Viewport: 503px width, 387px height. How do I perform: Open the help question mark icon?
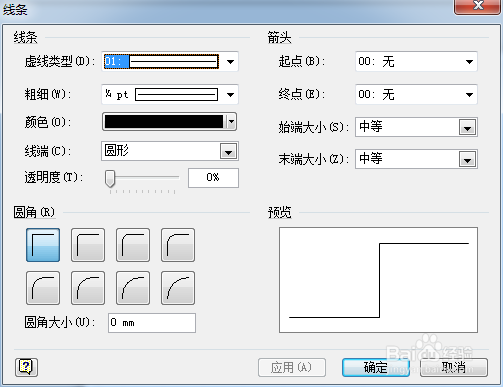click(26, 367)
